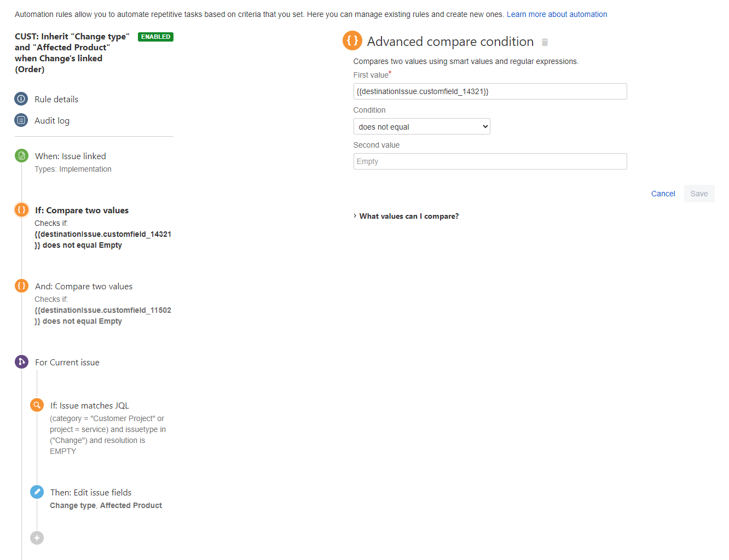The height and width of the screenshot is (560, 729).
Task: Open the Learn more about automation link
Action: point(557,14)
